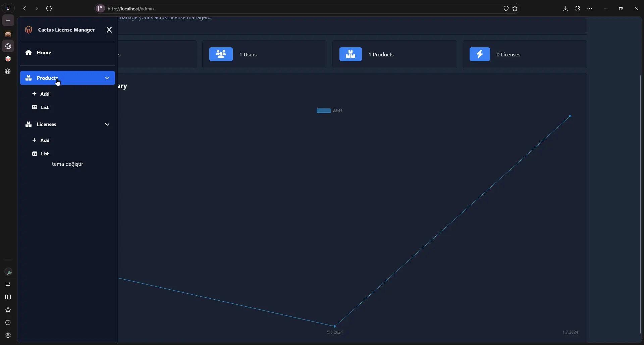
Task: Click the Products boxes icon tile
Action: [x=351, y=54]
